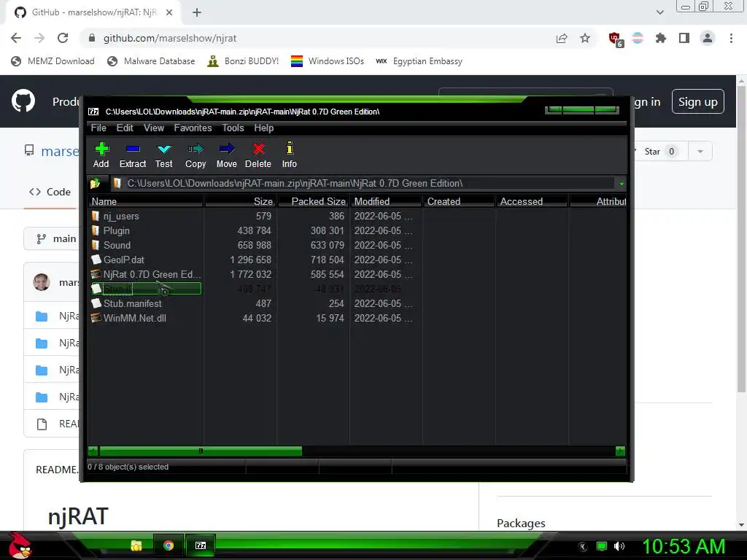Open the View menu

[x=154, y=128]
